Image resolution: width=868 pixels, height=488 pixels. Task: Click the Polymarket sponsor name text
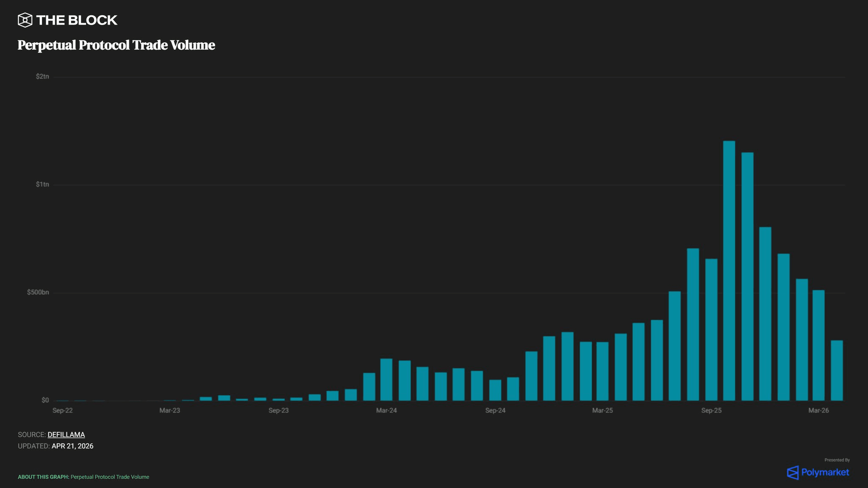point(825,472)
